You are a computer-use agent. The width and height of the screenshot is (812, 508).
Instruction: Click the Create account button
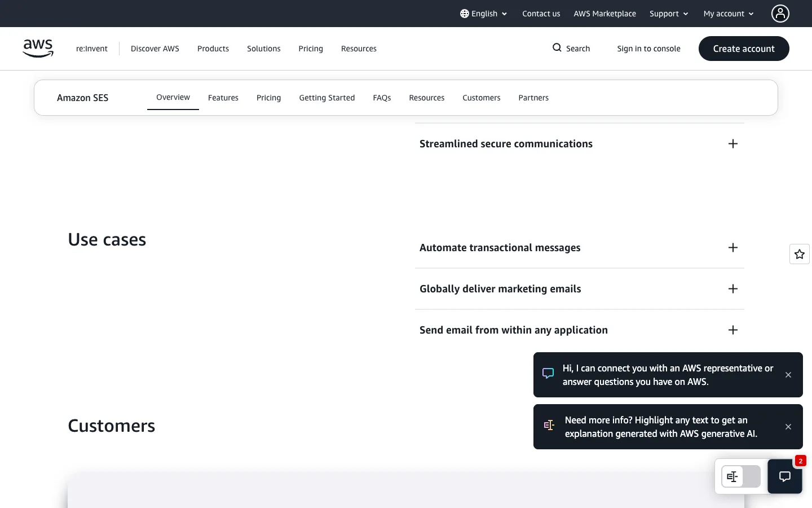(744, 49)
